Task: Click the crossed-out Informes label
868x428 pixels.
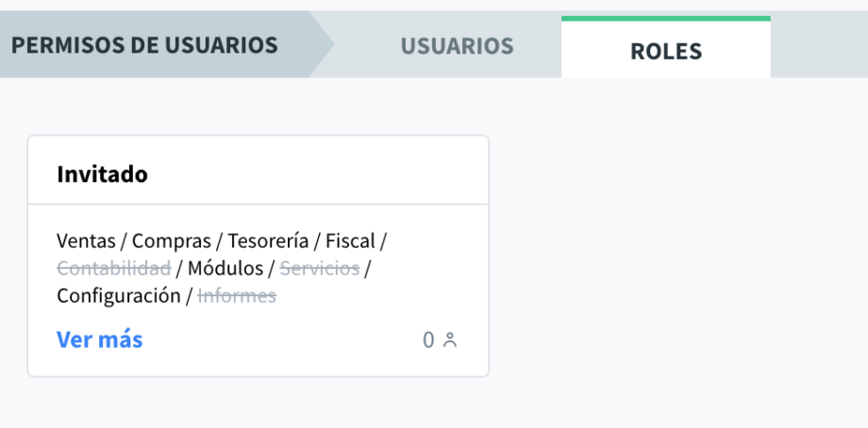Action: pos(237,295)
